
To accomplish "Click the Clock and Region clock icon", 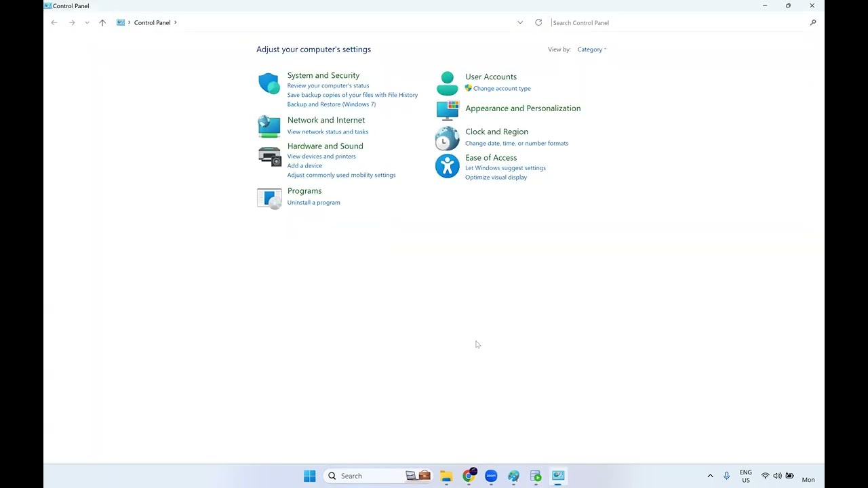I will pos(447,138).
